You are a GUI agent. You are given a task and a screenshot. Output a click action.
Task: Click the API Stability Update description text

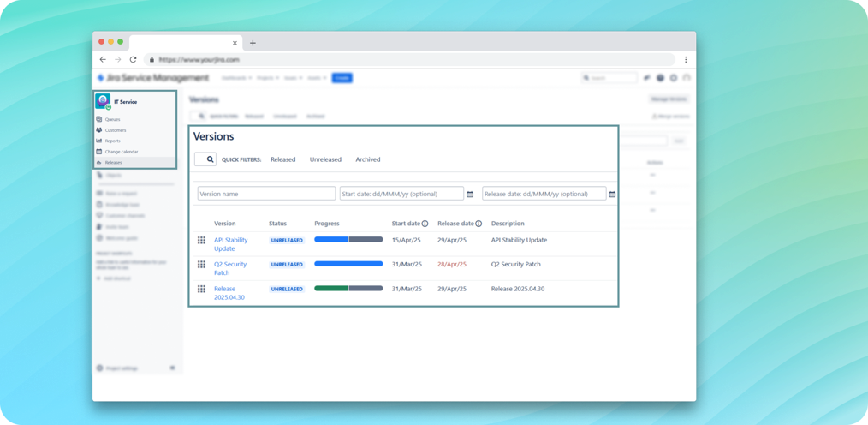519,240
